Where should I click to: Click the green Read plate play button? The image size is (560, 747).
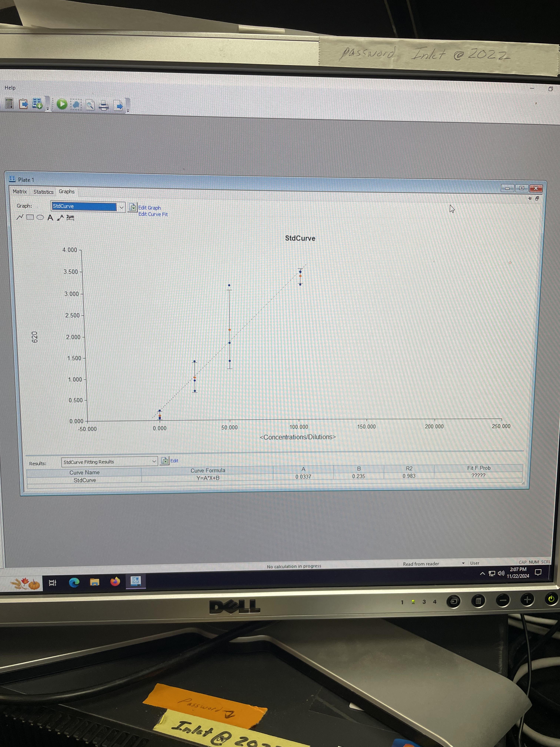click(x=62, y=104)
